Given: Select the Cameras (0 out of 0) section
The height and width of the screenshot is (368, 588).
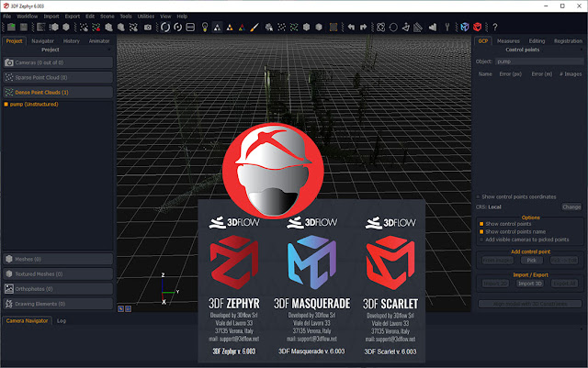Looking at the screenshot, I should click(58, 62).
